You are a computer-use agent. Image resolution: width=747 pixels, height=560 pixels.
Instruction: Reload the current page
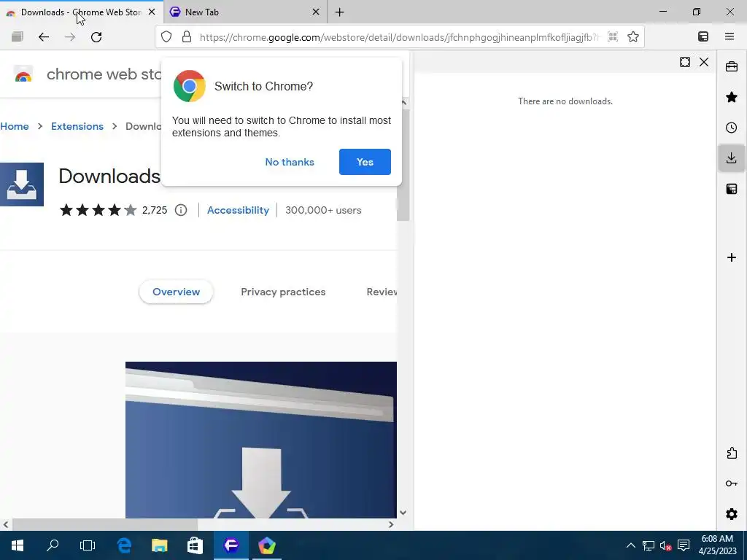coord(96,36)
